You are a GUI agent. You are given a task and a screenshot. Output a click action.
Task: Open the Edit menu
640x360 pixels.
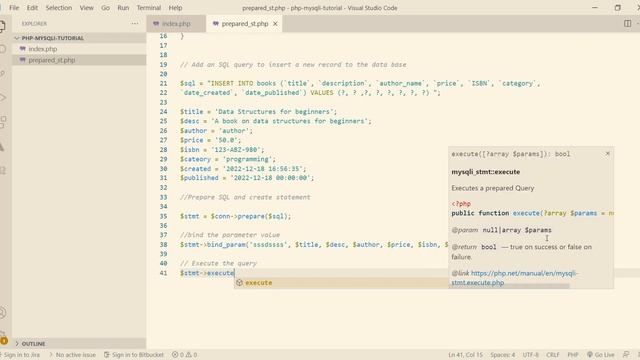click(32, 8)
